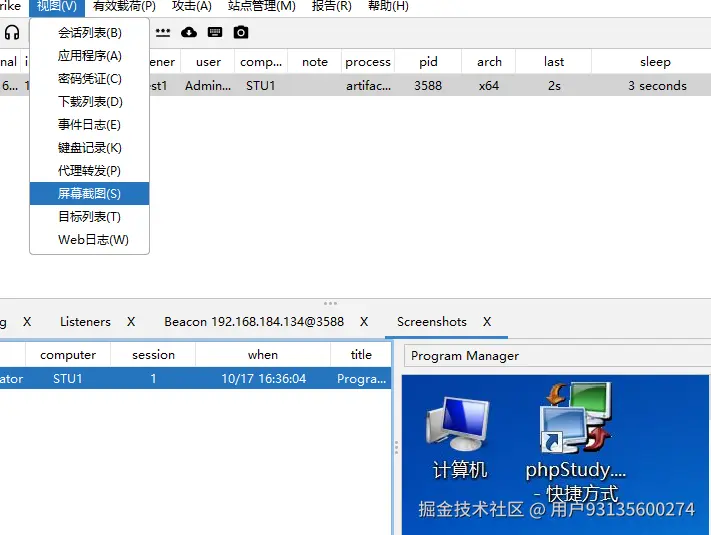
Task: Choose 密码凭证(C) from the menu
Action: pyautogui.click(x=89, y=79)
